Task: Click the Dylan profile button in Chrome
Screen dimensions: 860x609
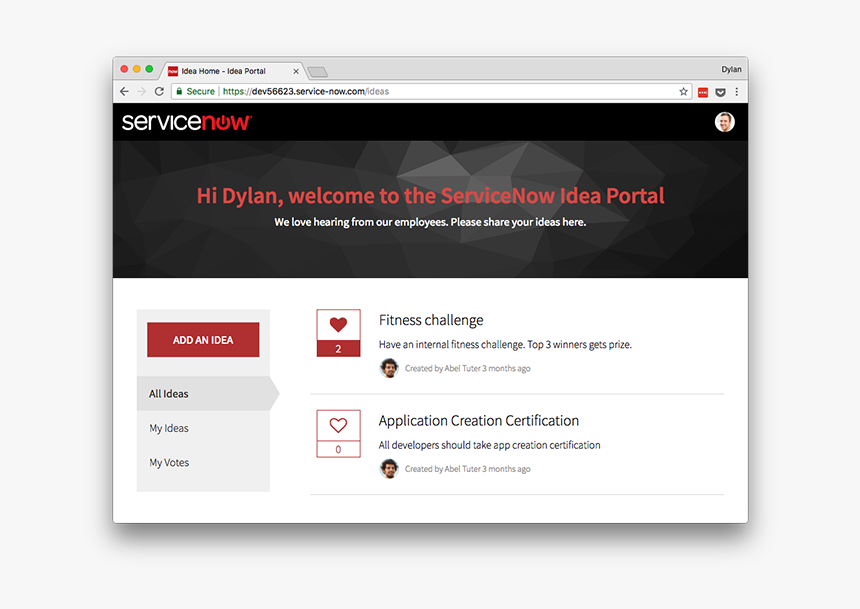Action: 731,69
